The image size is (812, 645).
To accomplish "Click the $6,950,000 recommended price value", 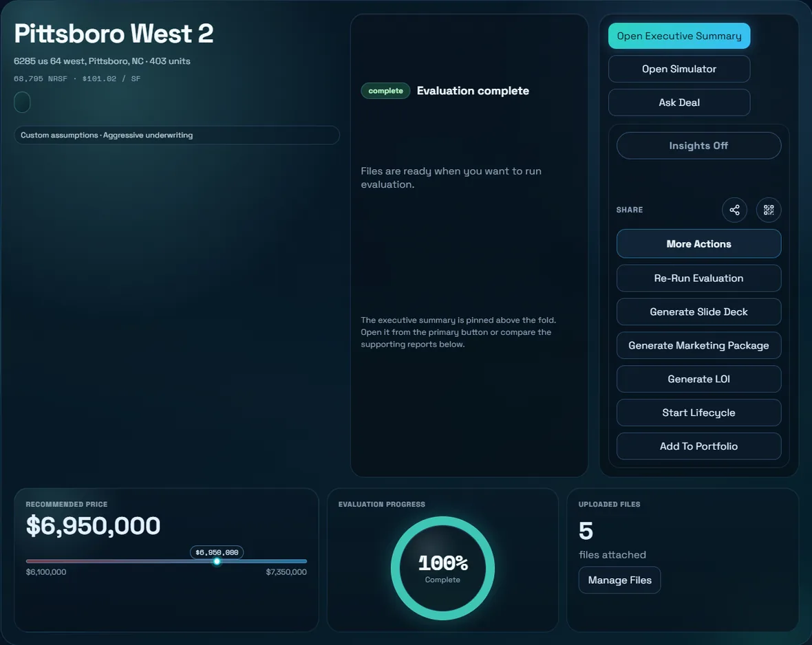I will (93, 526).
